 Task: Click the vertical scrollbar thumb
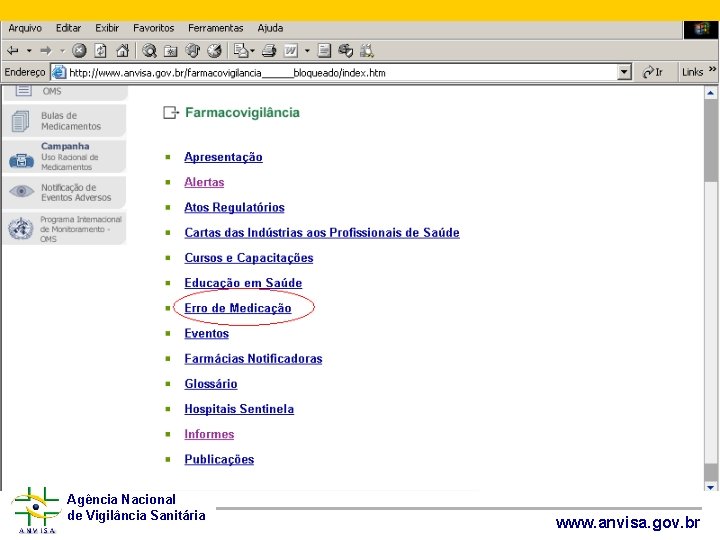(710, 140)
